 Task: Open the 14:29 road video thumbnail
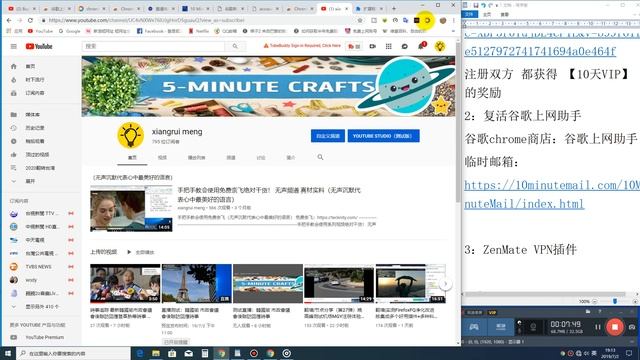point(339,283)
